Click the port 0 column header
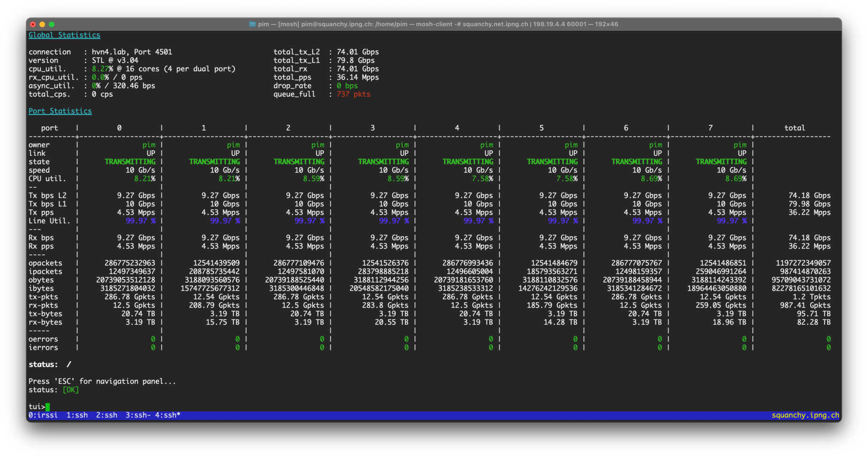The image size is (868, 457). tap(119, 128)
